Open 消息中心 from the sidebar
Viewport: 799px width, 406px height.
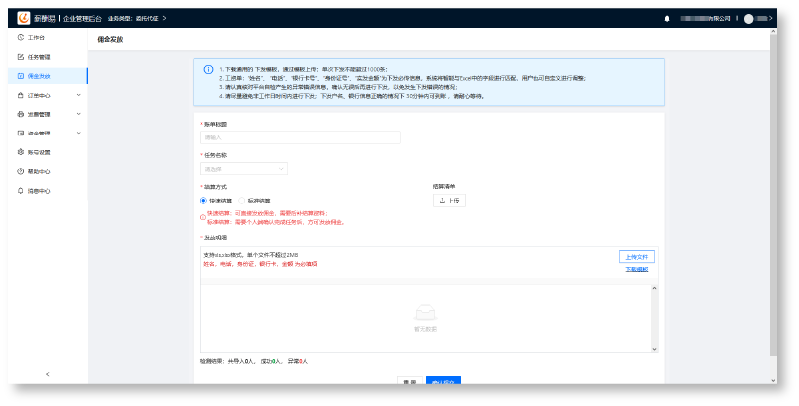point(39,190)
